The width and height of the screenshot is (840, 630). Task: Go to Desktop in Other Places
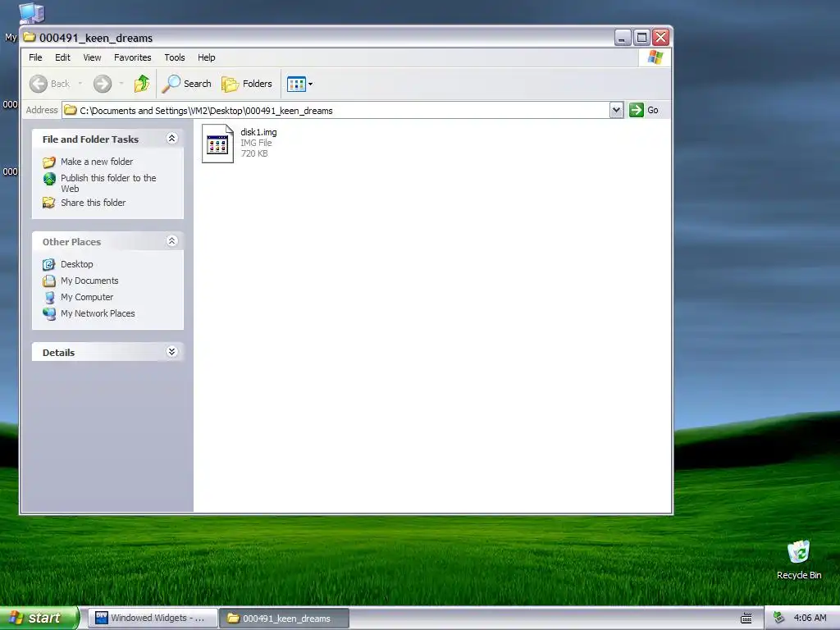pyautogui.click(x=76, y=264)
